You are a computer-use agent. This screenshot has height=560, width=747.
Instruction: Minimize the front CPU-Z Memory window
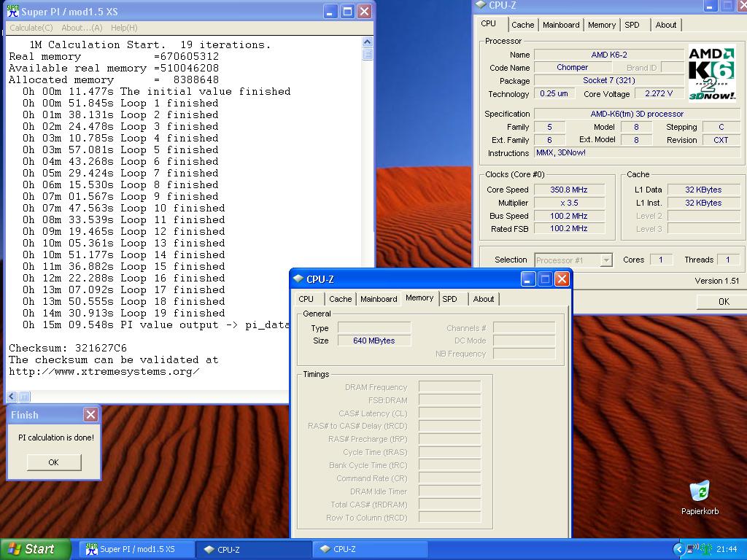(527, 279)
